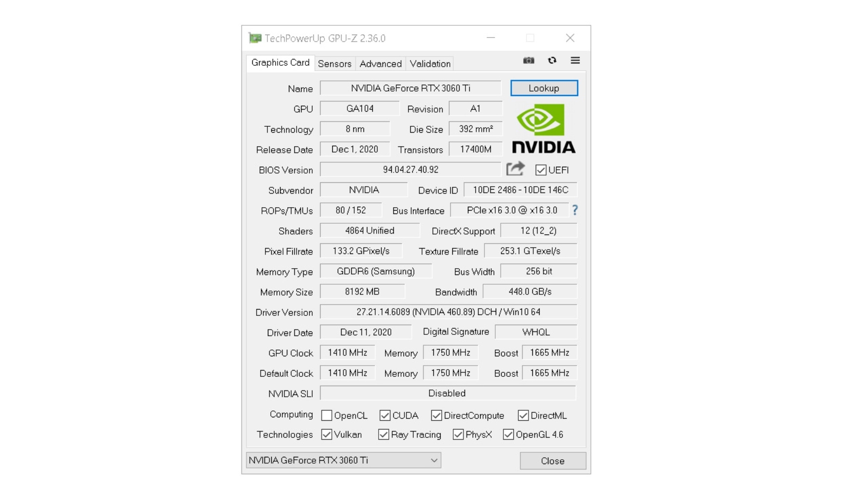This screenshot has width=868, height=488.
Task: Click the BIOS Version field 94.04.27.40.92
Action: click(410, 170)
